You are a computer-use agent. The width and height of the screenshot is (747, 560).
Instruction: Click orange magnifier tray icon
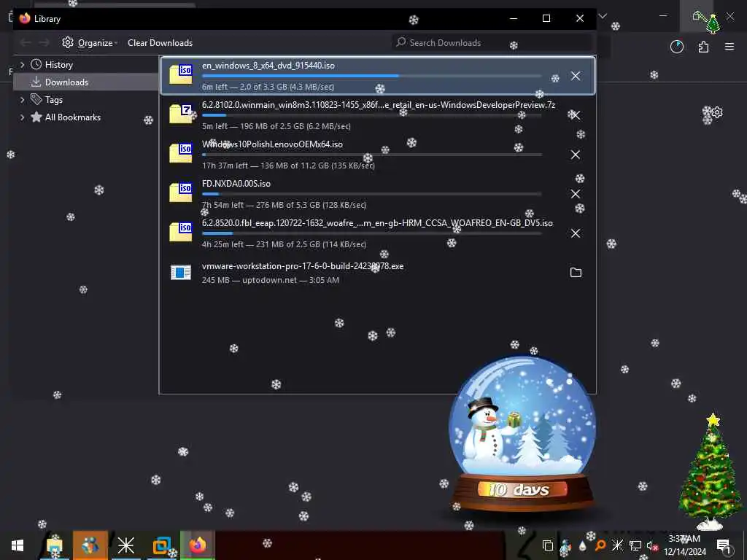tap(600, 545)
